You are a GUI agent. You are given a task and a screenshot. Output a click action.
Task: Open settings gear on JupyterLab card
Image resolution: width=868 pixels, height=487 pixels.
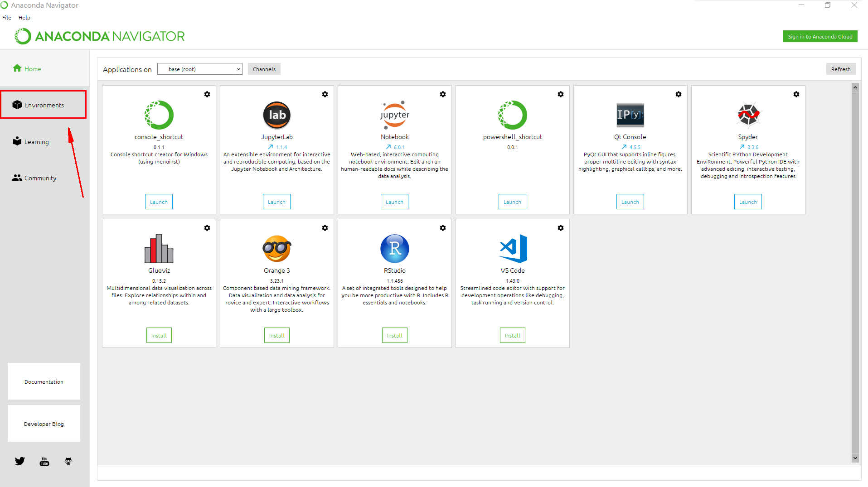click(325, 94)
